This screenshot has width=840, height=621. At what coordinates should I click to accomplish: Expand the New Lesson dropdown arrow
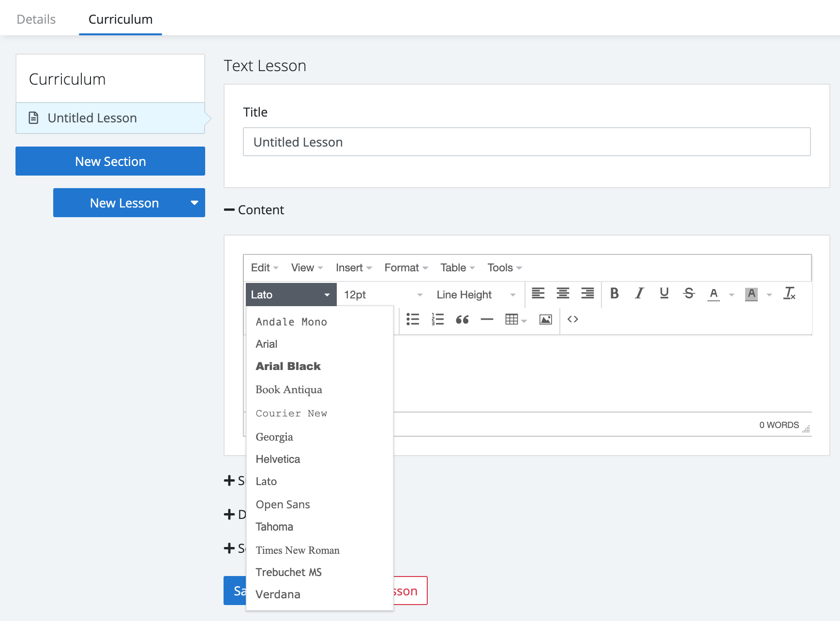[x=195, y=203]
